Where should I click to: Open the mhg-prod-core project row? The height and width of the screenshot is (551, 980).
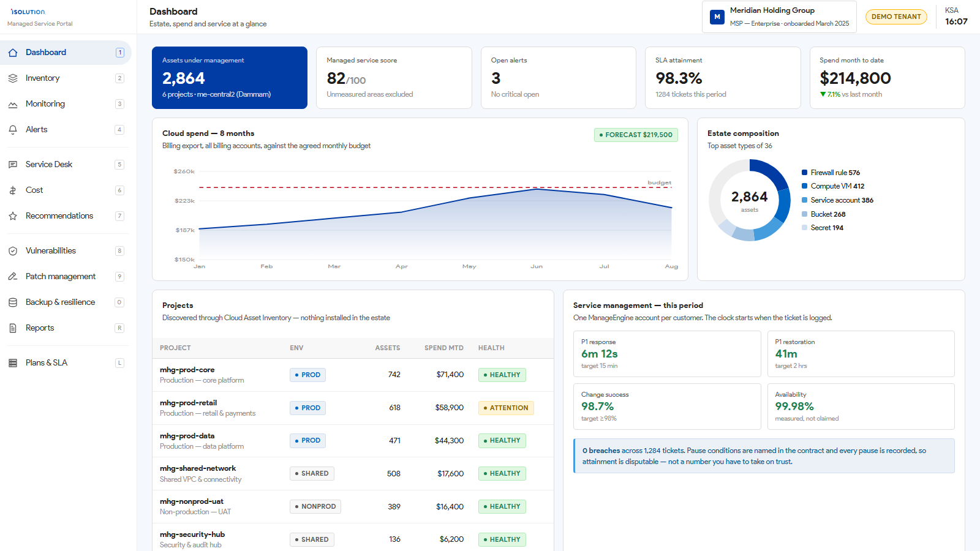pos(353,375)
